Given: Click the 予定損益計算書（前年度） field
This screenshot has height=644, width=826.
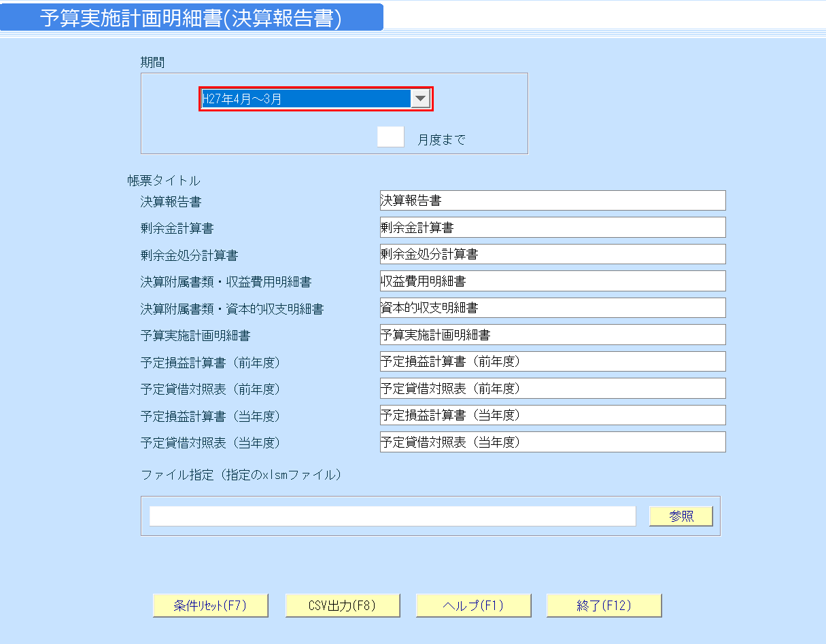Looking at the screenshot, I should click(x=551, y=361).
